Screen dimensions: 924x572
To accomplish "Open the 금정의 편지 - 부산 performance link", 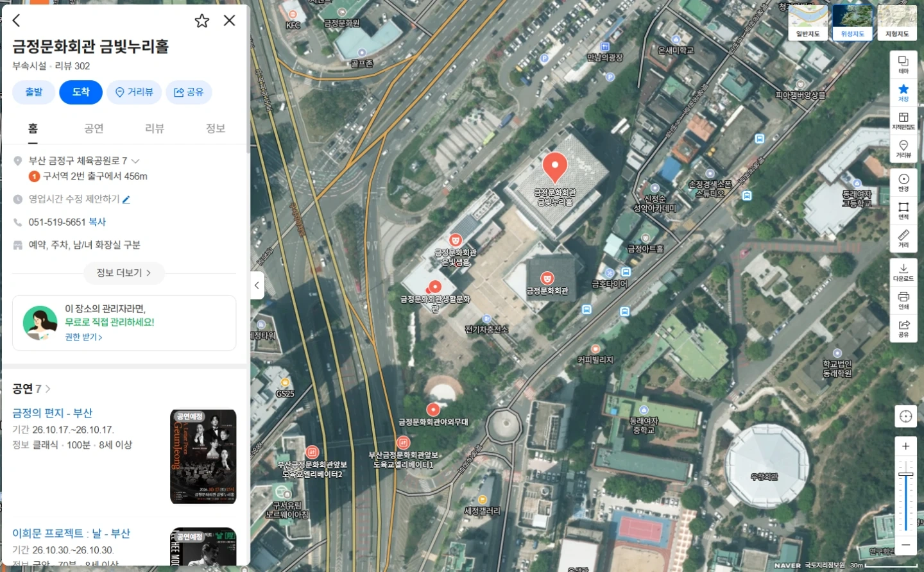I will point(53,413).
